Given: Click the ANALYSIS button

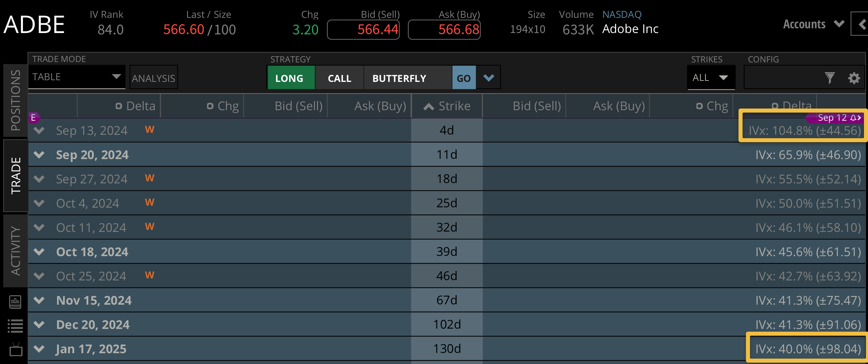Looking at the screenshot, I should [x=153, y=78].
